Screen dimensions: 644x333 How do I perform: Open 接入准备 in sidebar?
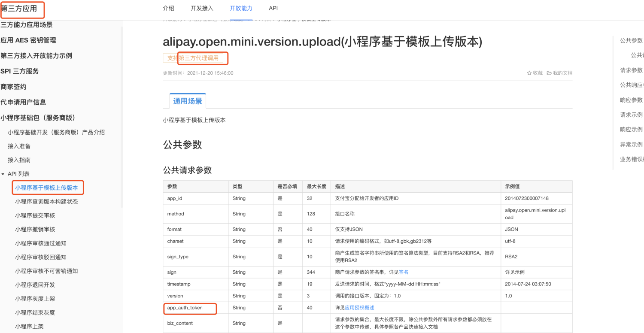[19, 146]
